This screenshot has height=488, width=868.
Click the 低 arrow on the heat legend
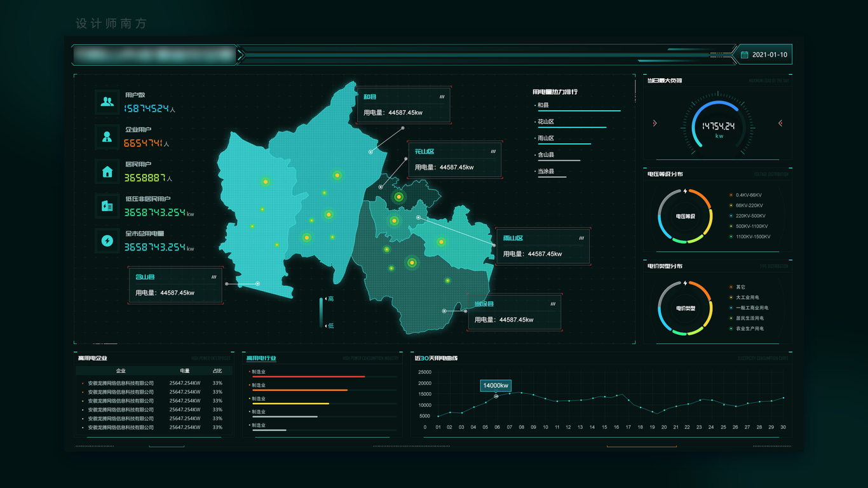click(x=326, y=326)
